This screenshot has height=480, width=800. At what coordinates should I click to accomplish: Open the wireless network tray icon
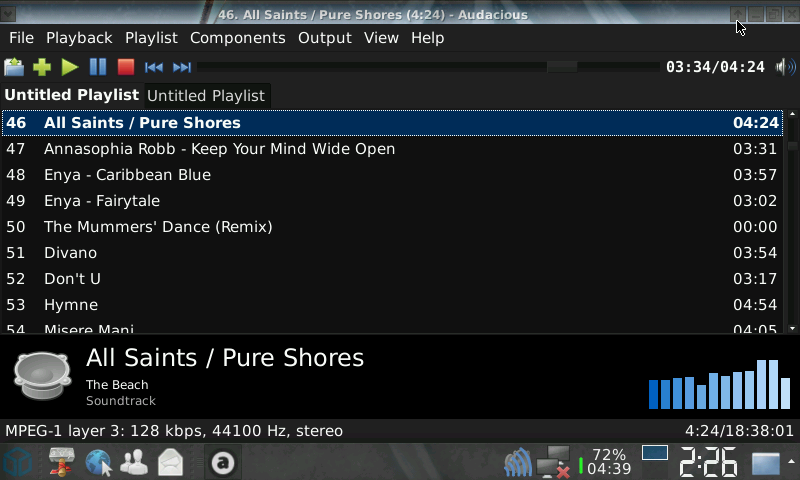pos(517,463)
